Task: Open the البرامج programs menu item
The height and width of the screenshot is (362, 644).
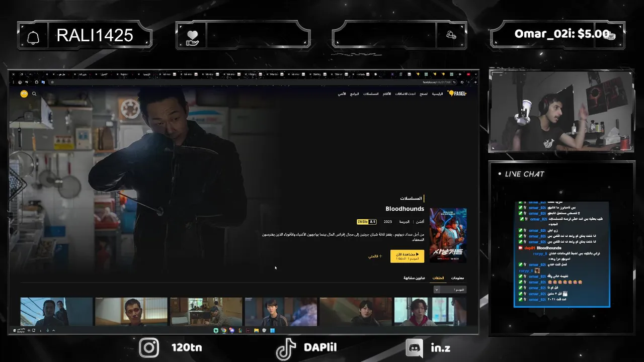Action: tap(355, 94)
